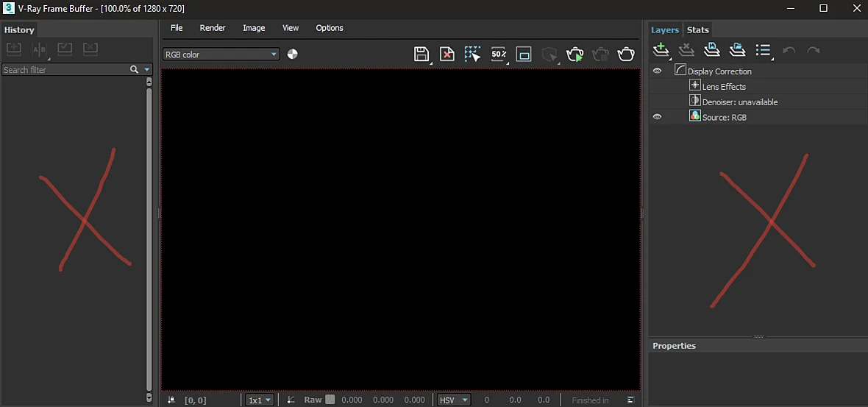
Task: Click the delete history image icon
Action: pyautogui.click(x=90, y=49)
